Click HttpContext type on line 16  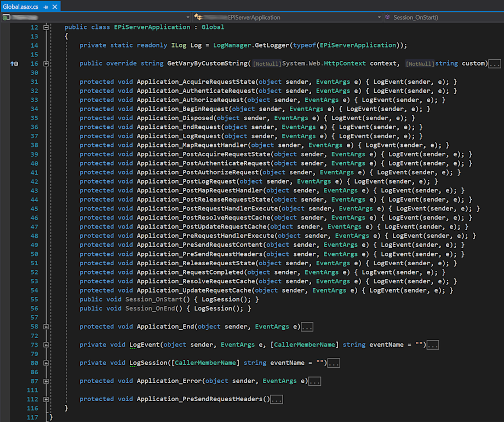345,64
